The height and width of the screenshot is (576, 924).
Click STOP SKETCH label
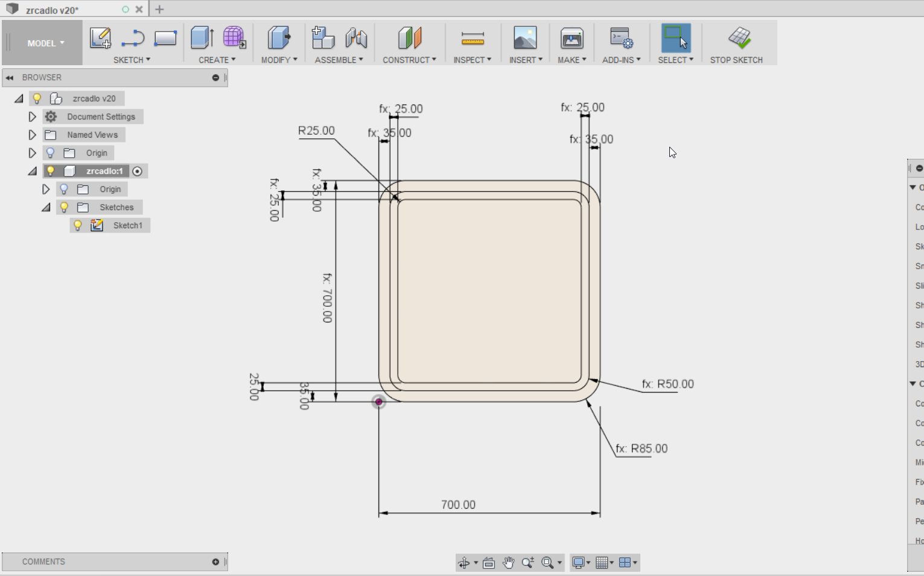pos(736,60)
